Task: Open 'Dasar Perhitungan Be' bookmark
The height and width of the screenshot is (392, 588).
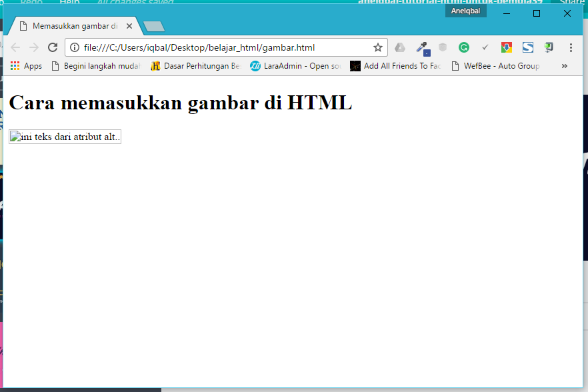Action: click(x=195, y=66)
